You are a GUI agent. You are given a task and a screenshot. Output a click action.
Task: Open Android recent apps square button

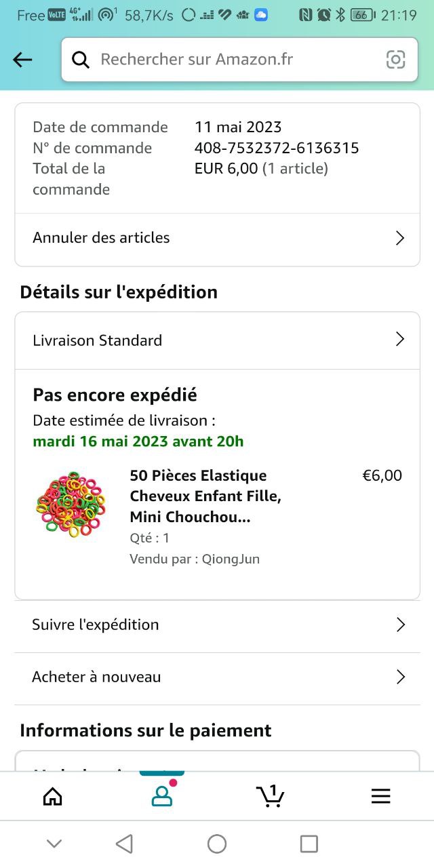click(309, 844)
